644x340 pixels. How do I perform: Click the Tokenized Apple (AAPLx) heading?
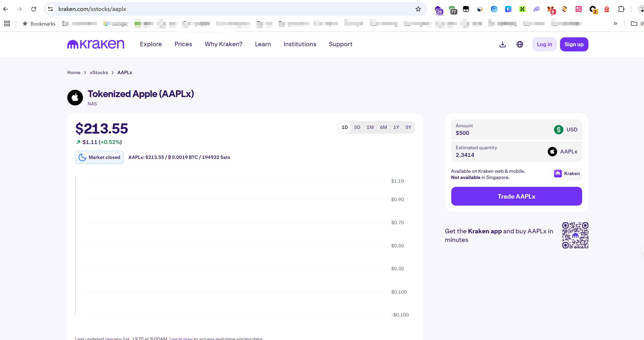click(141, 94)
